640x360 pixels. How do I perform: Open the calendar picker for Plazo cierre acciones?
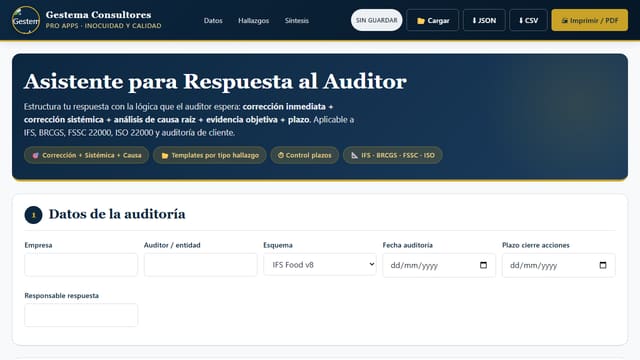603,265
